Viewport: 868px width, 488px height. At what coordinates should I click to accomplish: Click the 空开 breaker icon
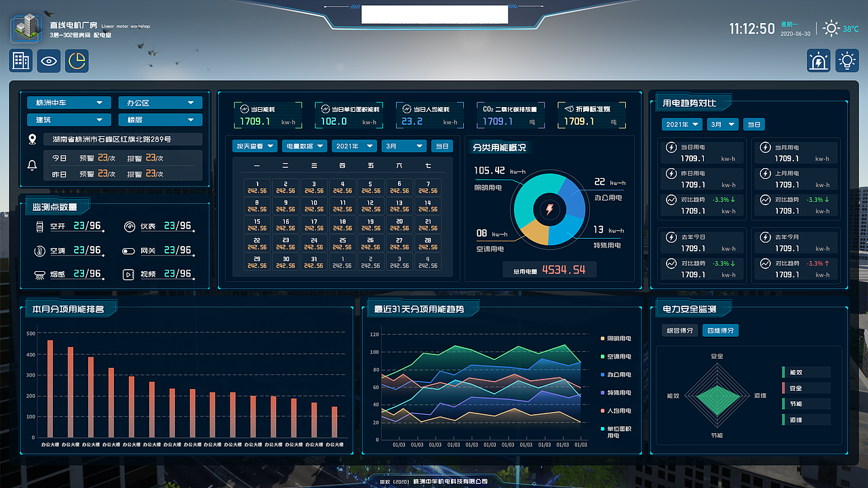[39, 226]
